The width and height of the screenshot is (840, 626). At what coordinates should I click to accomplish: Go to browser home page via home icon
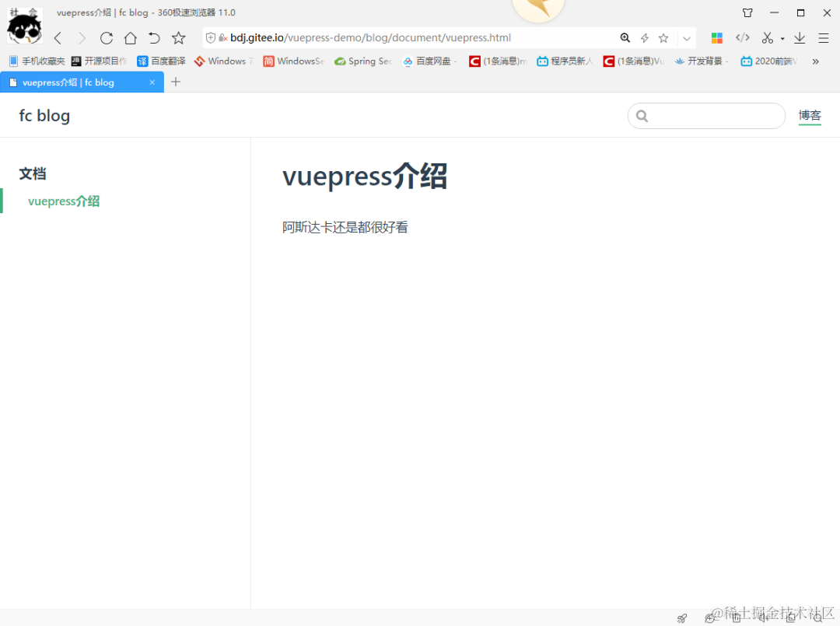tap(129, 37)
